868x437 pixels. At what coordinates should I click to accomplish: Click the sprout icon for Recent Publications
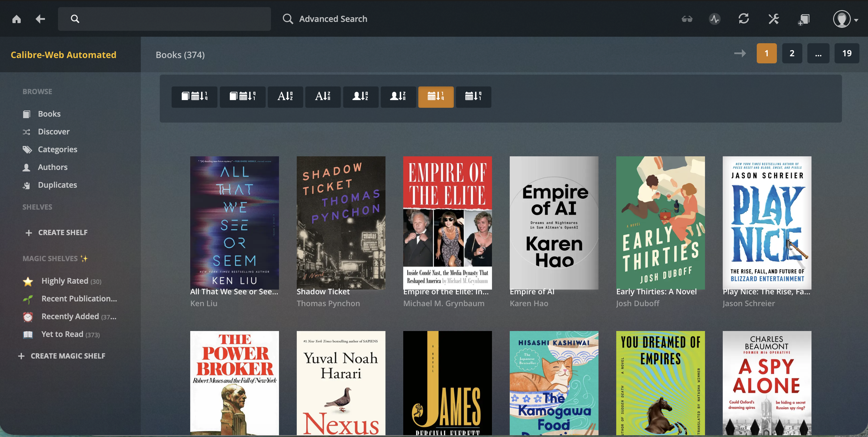click(x=28, y=299)
